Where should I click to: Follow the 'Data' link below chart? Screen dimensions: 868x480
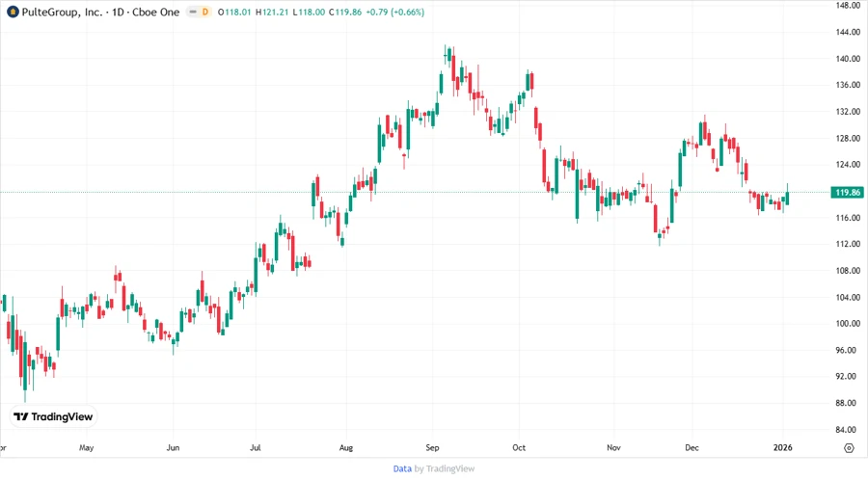point(402,469)
